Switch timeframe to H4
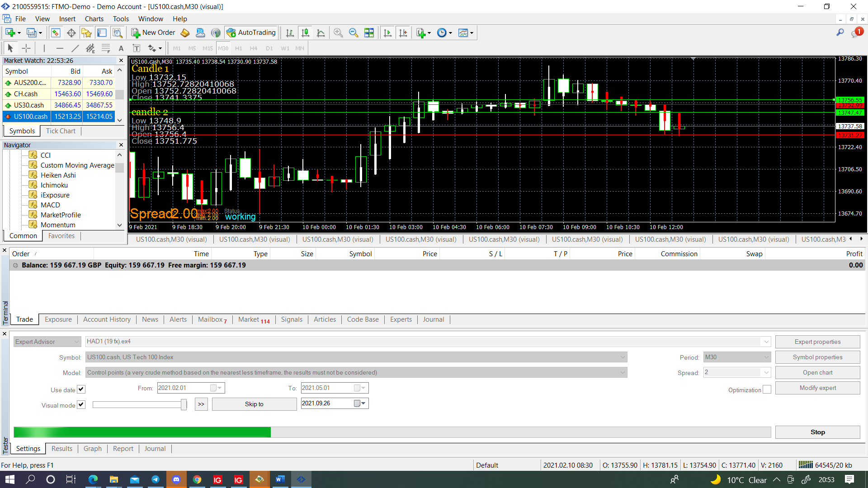This screenshot has width=868, height=488. (x=254, y=48)
